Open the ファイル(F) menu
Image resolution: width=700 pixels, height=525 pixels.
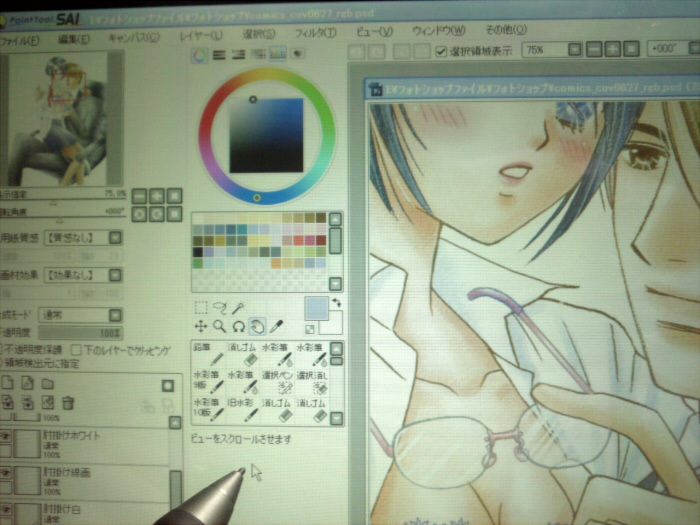[19, 41]
